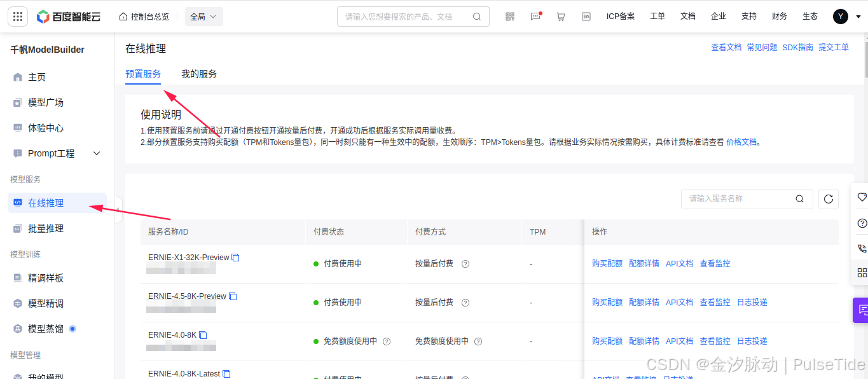Click the refresh button beside service search

tap(829, 199)
